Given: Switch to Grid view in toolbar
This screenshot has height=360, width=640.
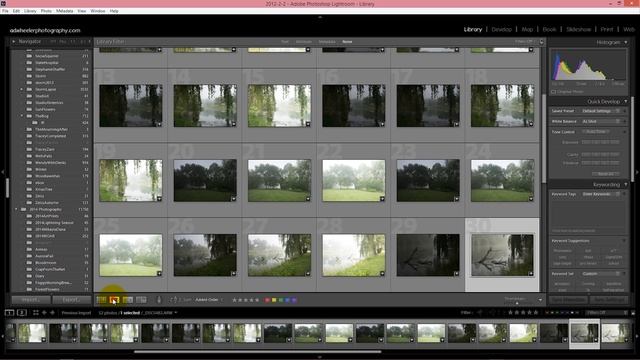Looking at the screenshot, I should coord(101,300).
